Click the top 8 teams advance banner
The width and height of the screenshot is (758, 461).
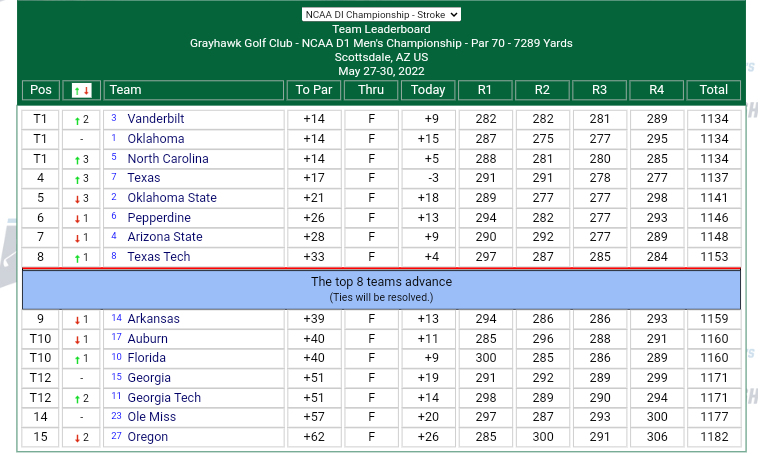click(381, 288)
